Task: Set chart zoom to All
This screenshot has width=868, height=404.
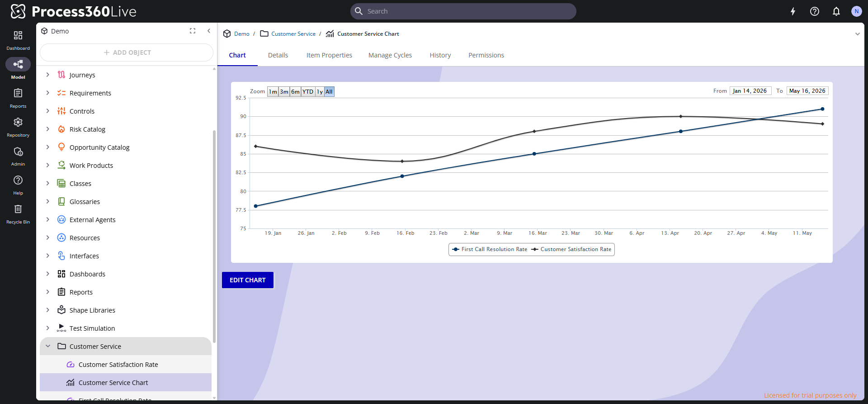Action: [329, 91]
